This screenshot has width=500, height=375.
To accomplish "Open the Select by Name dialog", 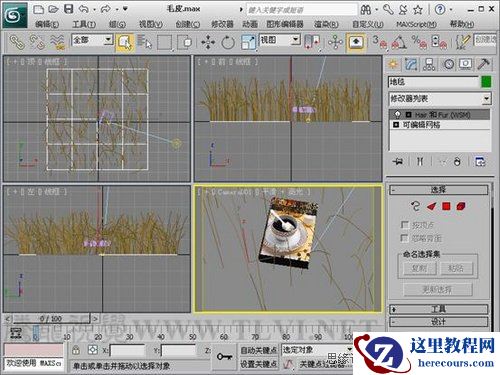I will click(144, 42).
